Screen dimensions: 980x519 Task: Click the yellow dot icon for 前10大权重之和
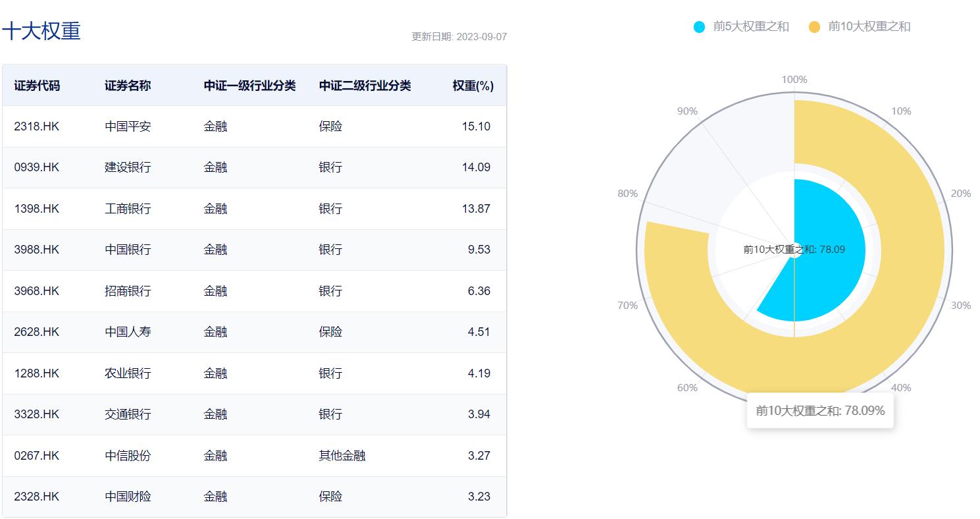tap(813, 26)
